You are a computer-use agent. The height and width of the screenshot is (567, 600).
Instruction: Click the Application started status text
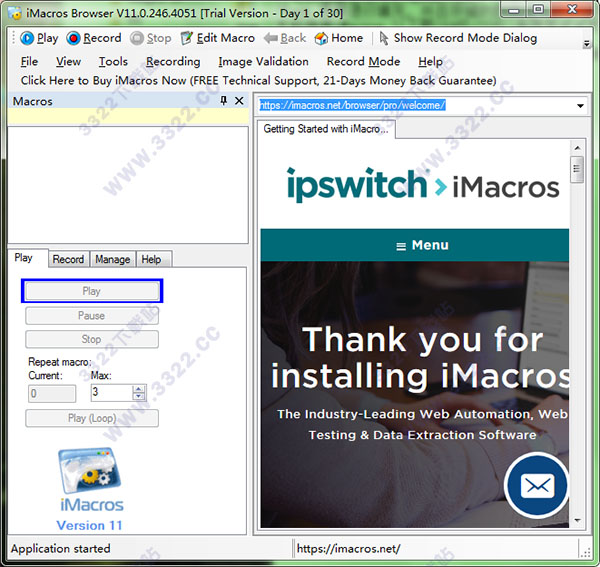(60, 549)
